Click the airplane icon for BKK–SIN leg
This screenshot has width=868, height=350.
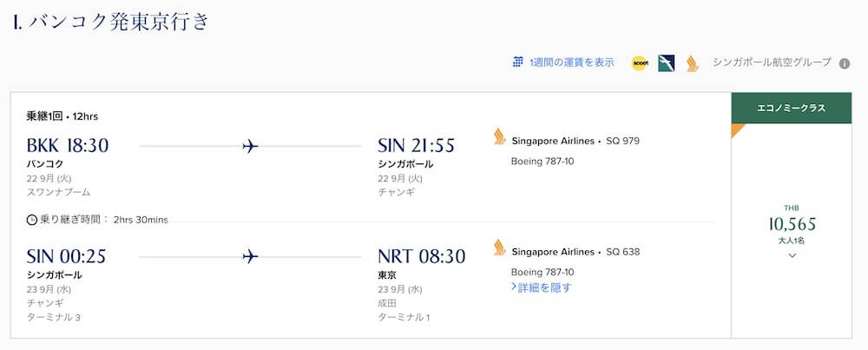tap(250, 146)
